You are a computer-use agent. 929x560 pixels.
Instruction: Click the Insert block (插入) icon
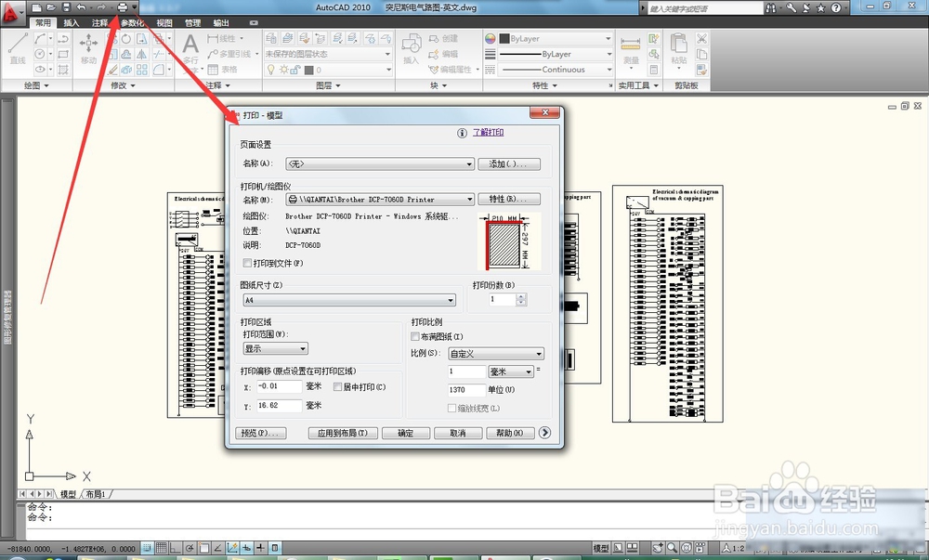point(411,48)
